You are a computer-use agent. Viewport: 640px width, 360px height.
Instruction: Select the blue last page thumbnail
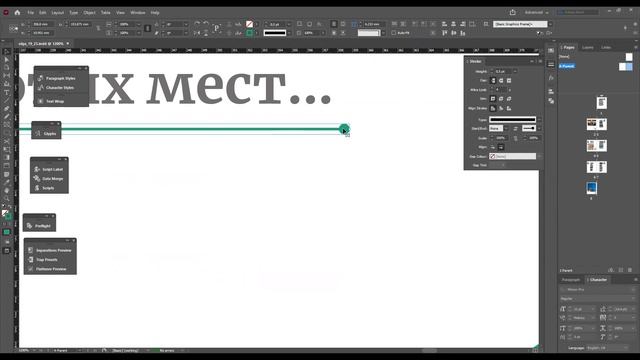coord(591,188)
